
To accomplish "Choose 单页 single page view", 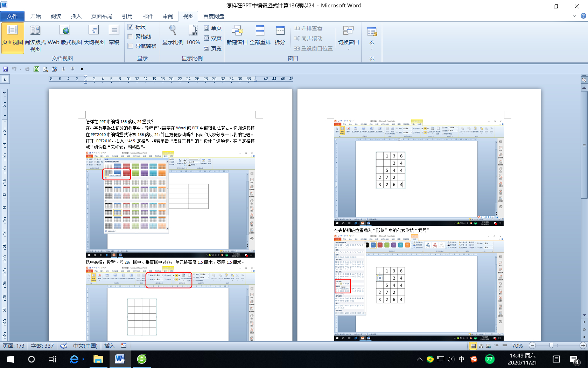I will pos(213,28).
